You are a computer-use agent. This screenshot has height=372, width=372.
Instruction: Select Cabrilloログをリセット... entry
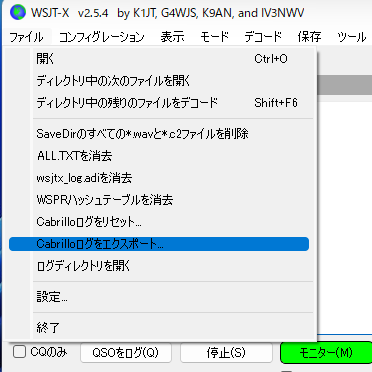[159, 222]
